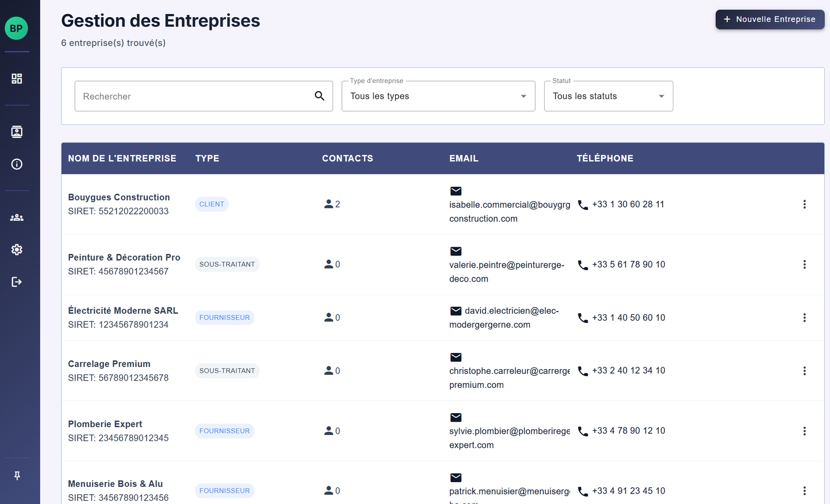
Task: Click the info icon in the sidebar
Action: click(17, 164)
